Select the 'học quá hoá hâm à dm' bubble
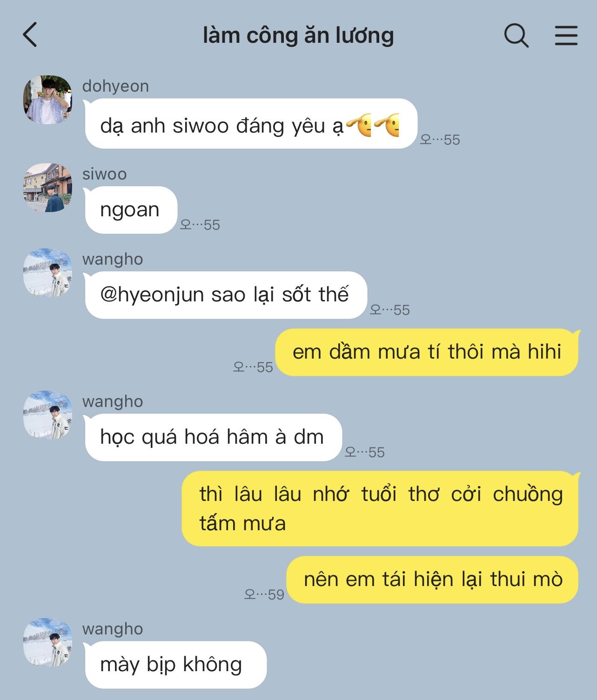This screenshot has height=700, width=597. (214, 437)
